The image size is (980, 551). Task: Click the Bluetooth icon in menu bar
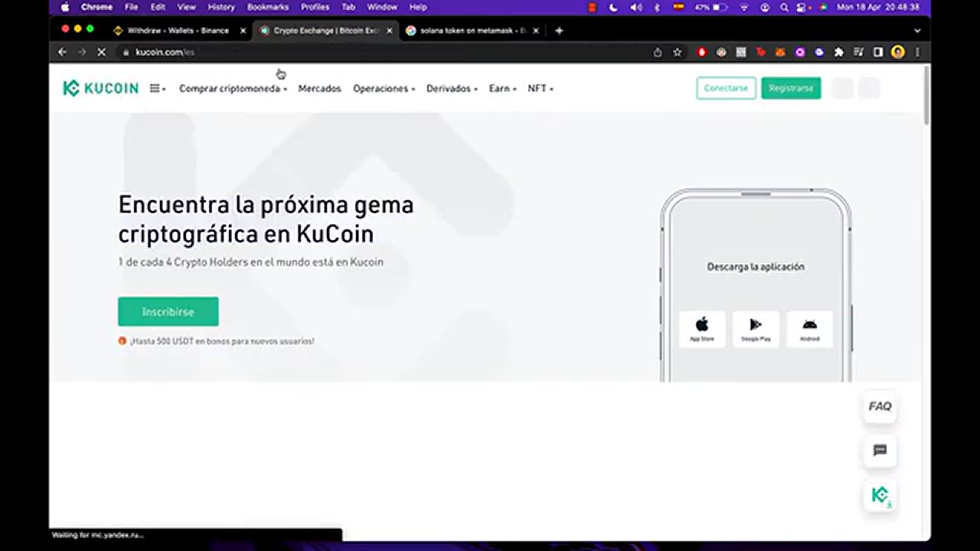[657, 7]
